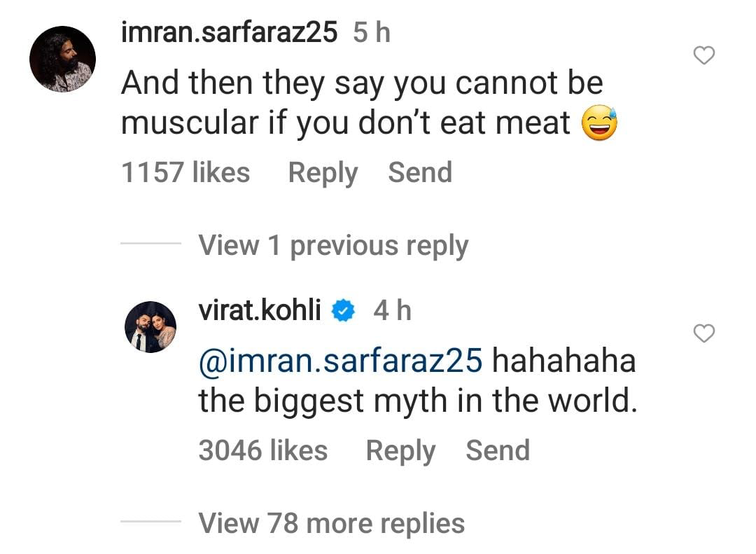Open imran.sarfaraz25's profile picture

(x=62, y=59)
